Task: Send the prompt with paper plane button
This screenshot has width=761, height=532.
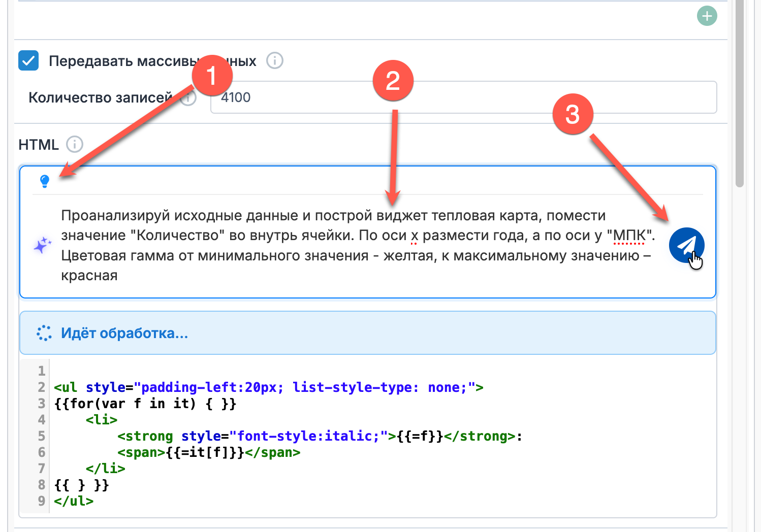Action: pos(686,245)
